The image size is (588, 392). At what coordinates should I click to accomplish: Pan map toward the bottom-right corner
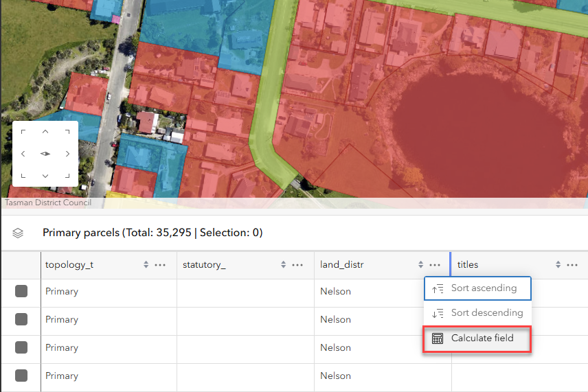[67, 176]
